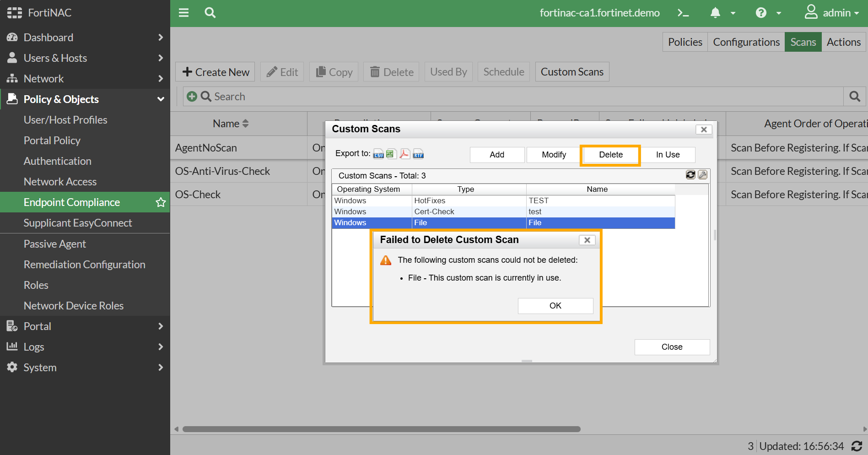Dismiss the Failed to Delete dialog with X

(587, 240)
